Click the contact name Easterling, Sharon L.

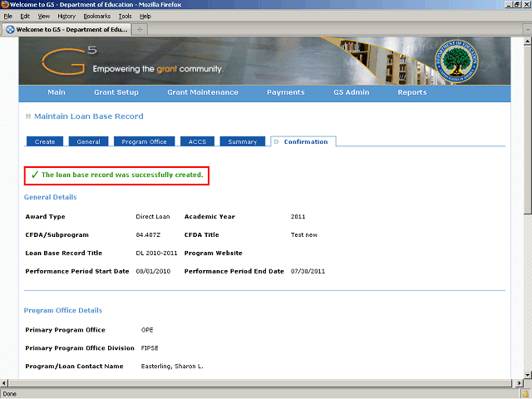click(172, 367)
